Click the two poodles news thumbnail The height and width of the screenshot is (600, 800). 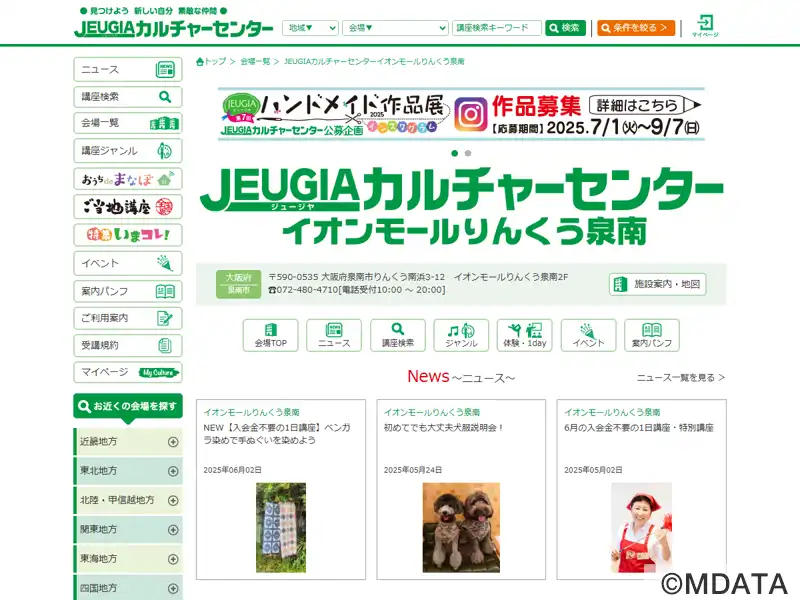[x=461, y=528]
